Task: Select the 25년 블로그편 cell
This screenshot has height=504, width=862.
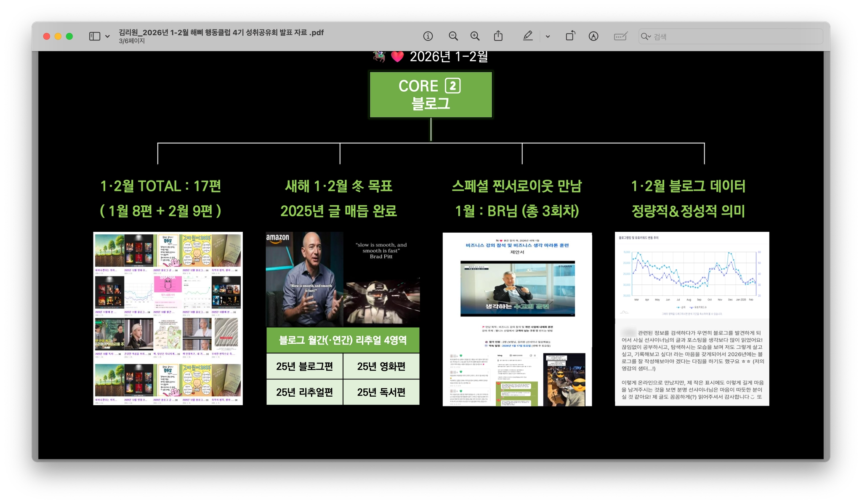Action: [x=304, y=366]
